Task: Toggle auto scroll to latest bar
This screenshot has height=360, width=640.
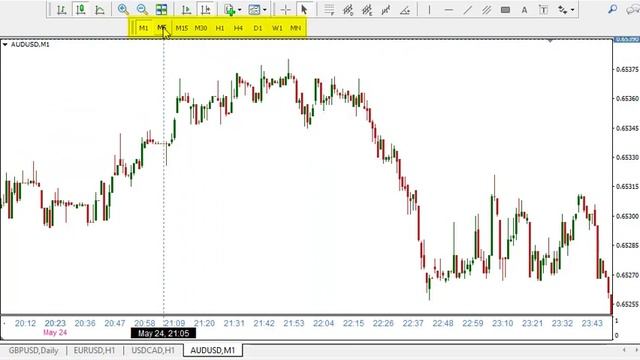Action: [186, 9]
